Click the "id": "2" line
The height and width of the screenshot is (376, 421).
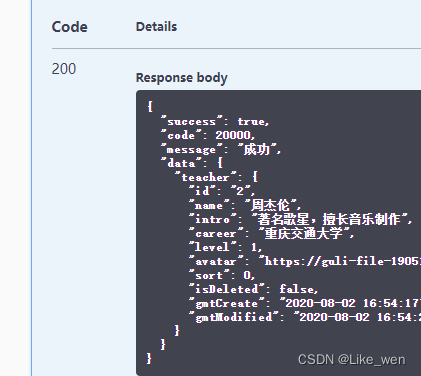click(222, 191)
